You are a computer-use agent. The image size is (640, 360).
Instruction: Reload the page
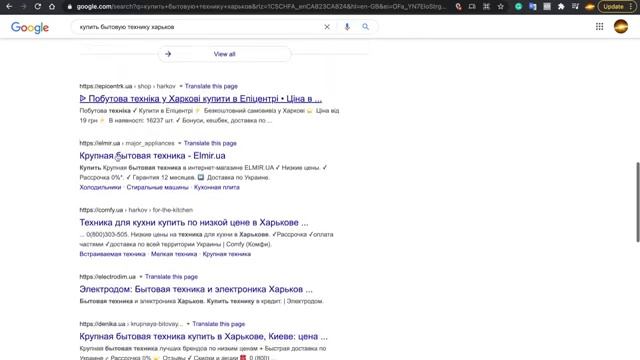click(38, 7)
